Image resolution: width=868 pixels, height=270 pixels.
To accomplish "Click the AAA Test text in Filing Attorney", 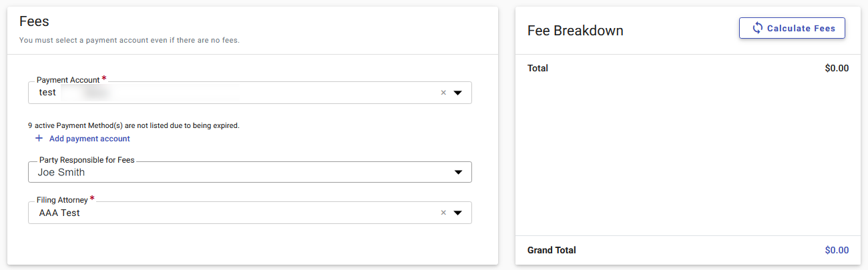I will tap(59, 213).
